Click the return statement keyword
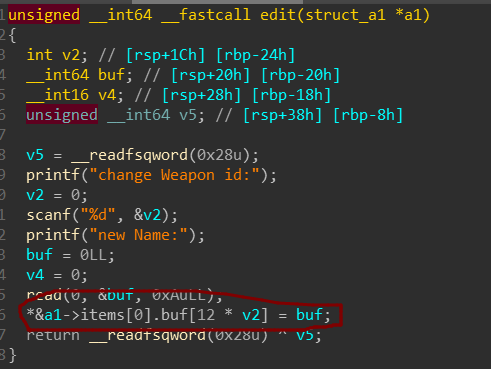This screenshot has height=369, width=491. (53, 335)
